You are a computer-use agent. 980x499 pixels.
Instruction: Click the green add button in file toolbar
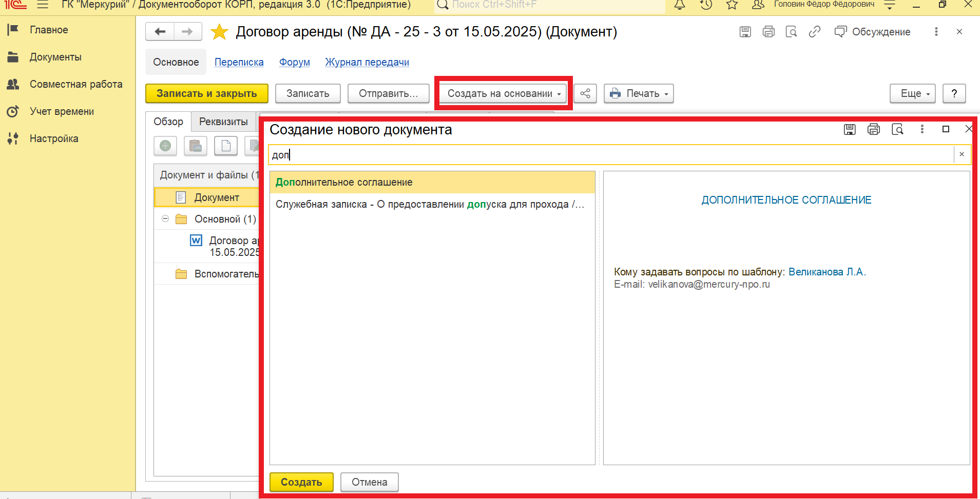[165, 146]
